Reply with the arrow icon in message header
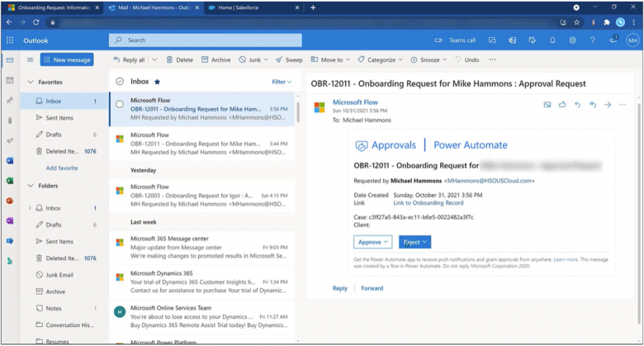Viewport: 644px width, 346px height. [577, 105]
